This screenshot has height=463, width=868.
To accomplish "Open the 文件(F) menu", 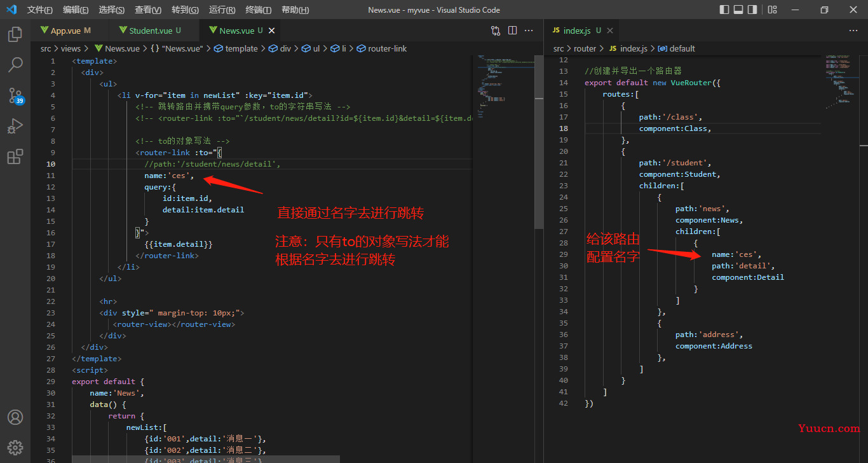I will pyautogui.click(x=40, y=10).
